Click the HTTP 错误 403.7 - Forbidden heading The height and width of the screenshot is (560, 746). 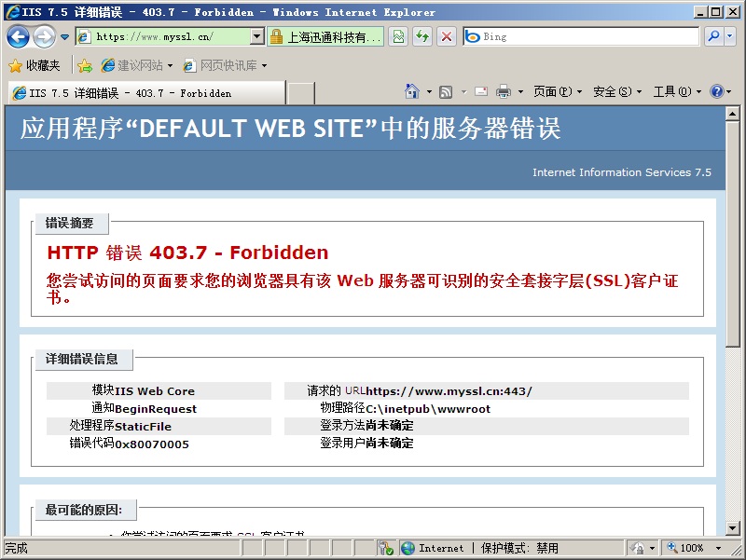pos(187,253)
